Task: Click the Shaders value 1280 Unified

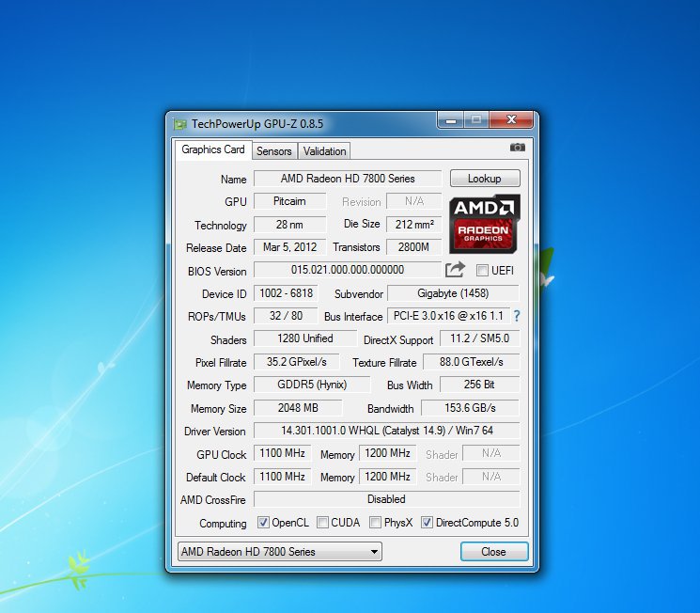Action: tap(305, 338)
